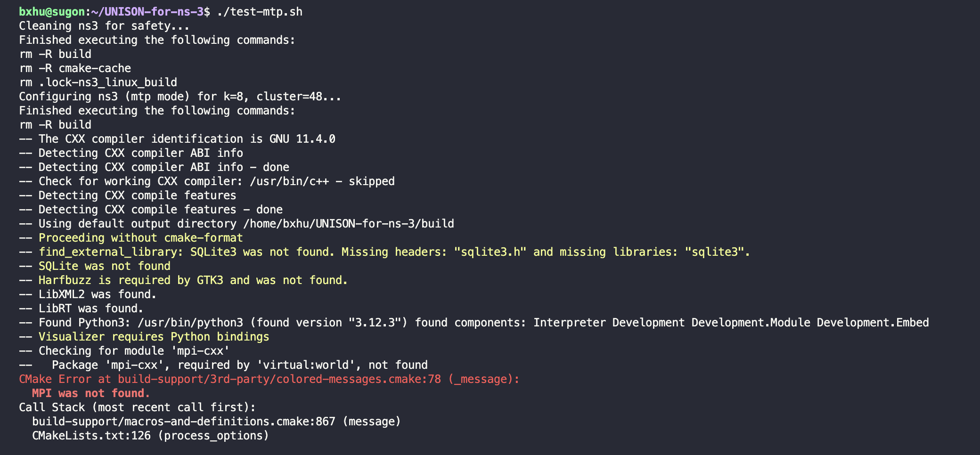Click the /usr/bin/c++ compiler path
980x455 pixels.
289,181
